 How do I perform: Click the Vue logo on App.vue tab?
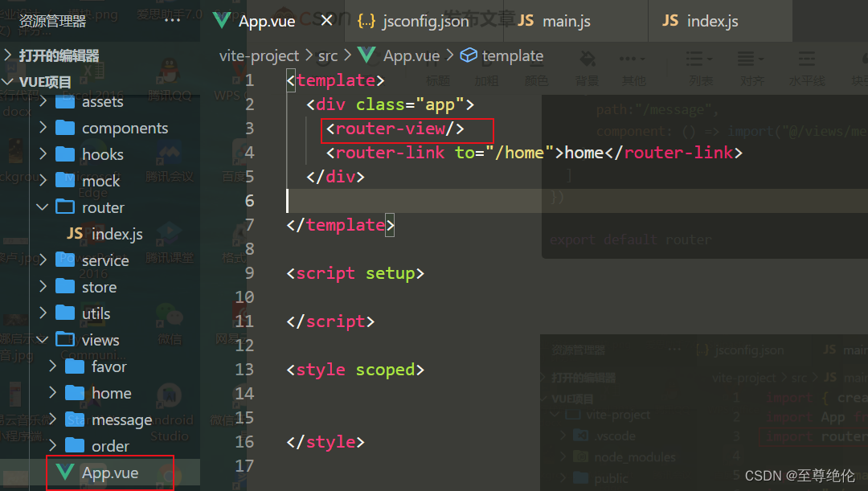(222, 21)
